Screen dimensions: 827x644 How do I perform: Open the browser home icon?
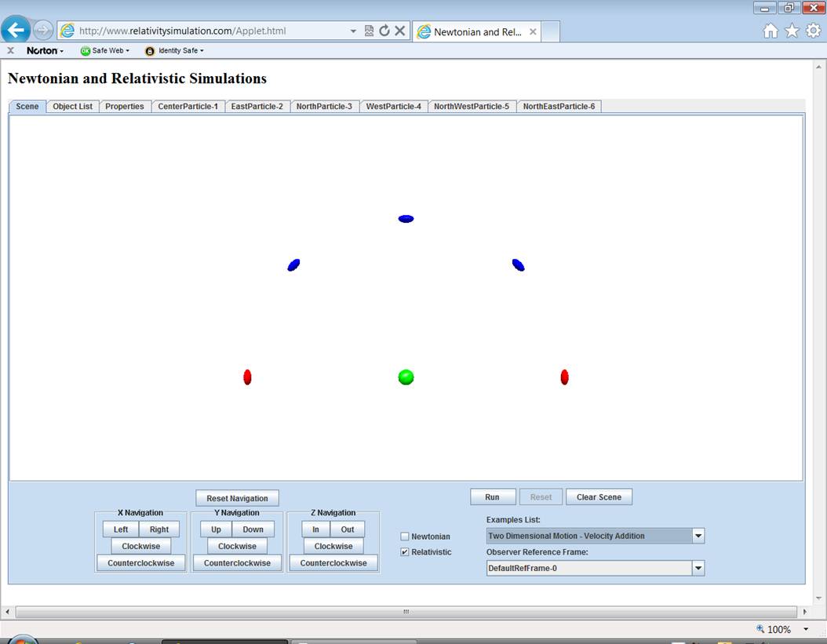pyautogui.click(x=771, y=31)
